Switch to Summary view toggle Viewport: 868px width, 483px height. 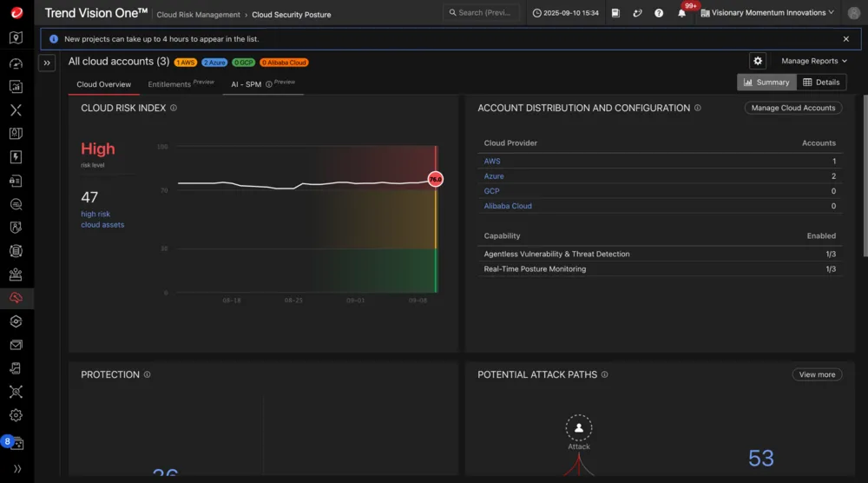tap(766, 83)
